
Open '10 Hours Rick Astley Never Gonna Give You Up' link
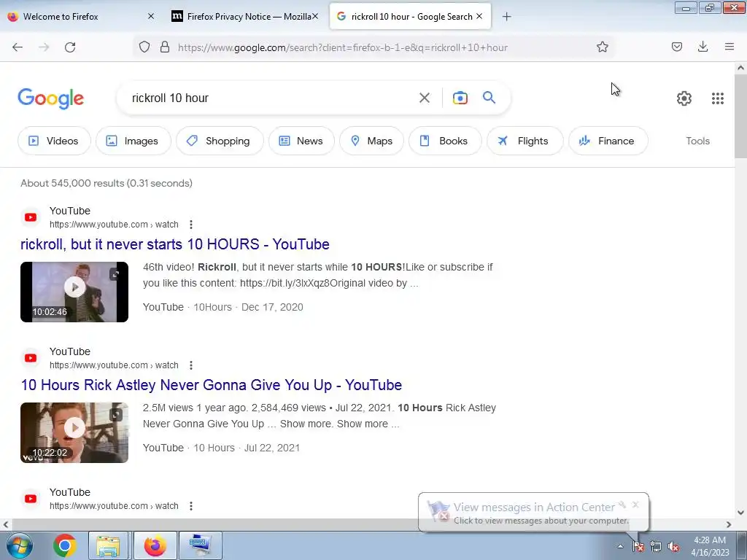[212, 385]
